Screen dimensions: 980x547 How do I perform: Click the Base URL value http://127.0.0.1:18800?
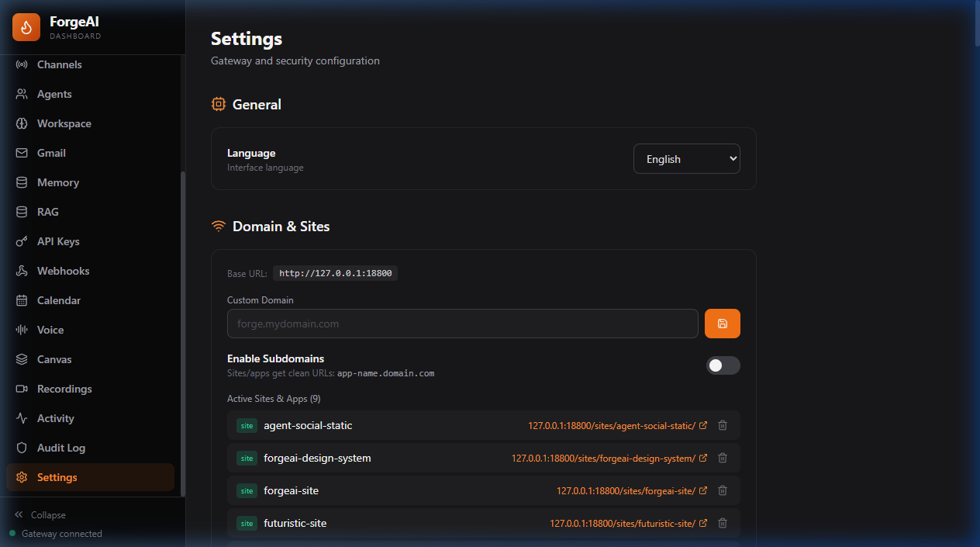click(x=336, y=273)
